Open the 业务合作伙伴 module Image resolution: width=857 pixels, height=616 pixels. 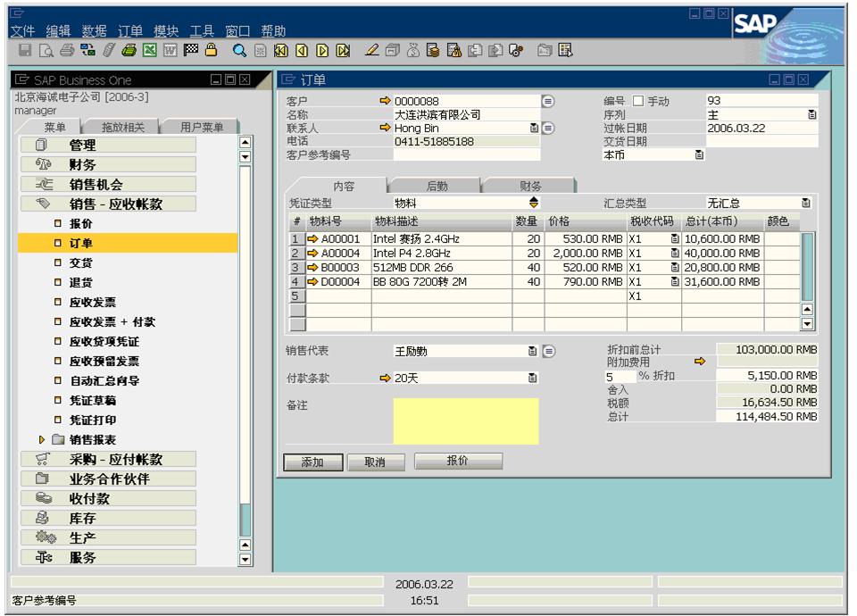pos(108,479)
